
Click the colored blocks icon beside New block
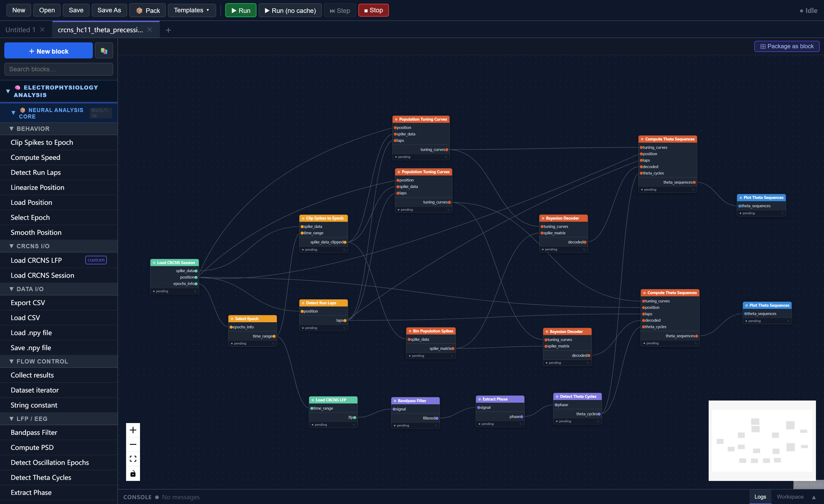[x=104, y=51]
